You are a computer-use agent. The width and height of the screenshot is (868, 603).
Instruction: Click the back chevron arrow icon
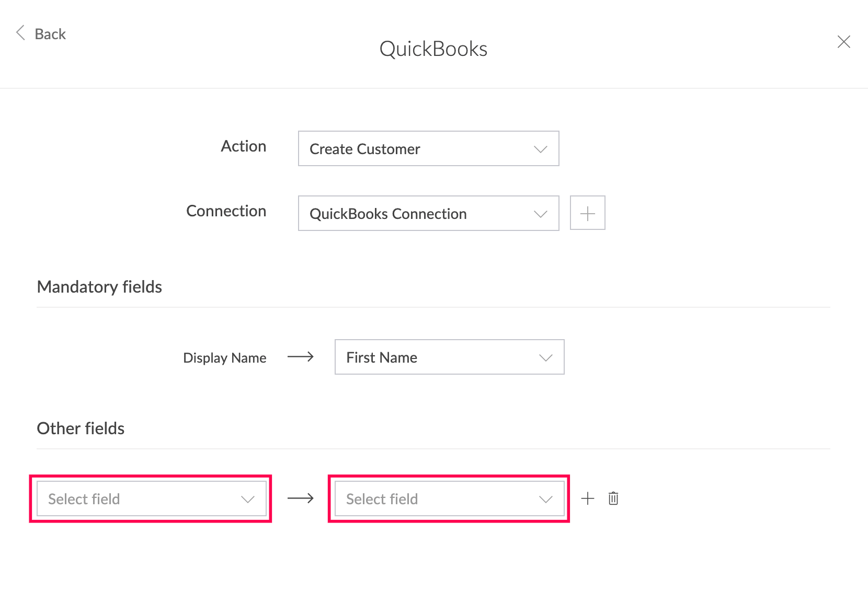pos(20,33)
